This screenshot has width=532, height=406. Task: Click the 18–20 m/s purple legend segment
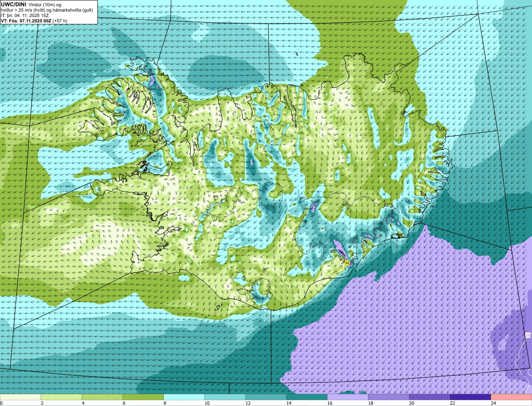pyautogui.click(x=389, y=397)
